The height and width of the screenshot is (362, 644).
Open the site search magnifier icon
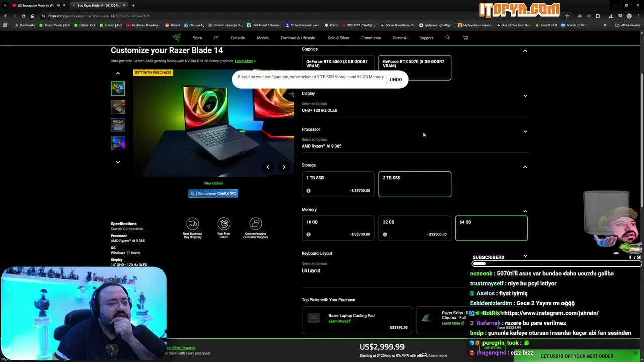click(447, 38)
